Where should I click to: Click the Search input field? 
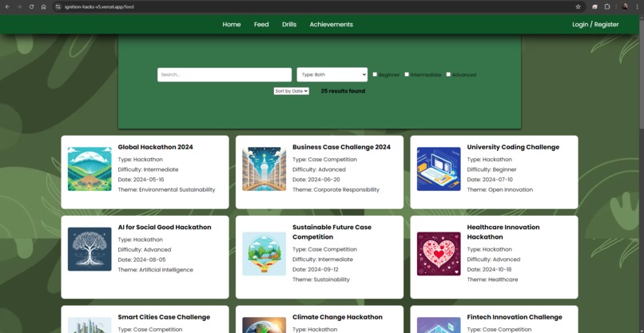(225, 75)
